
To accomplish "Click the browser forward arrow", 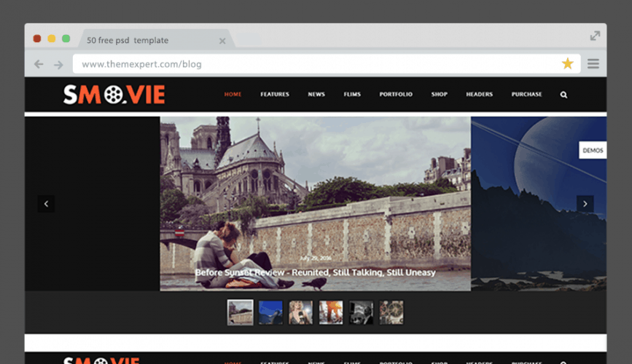I will pos(58,65).
